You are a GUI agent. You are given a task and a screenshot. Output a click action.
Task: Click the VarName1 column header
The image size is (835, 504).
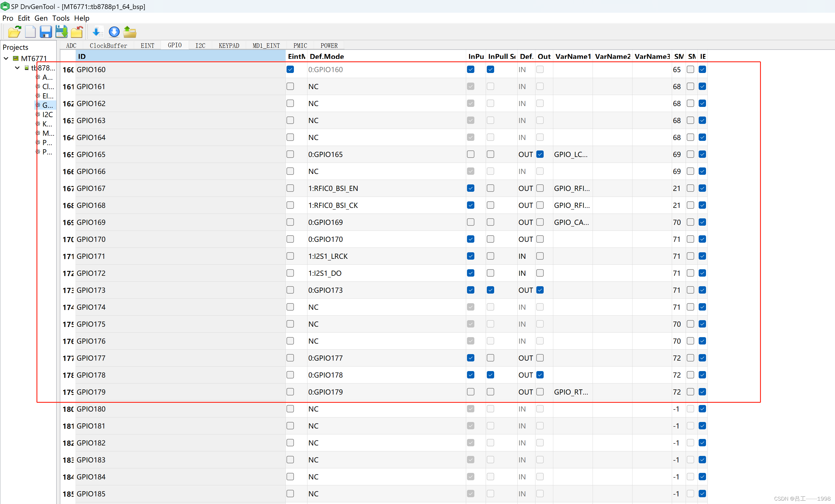point(573,56)
